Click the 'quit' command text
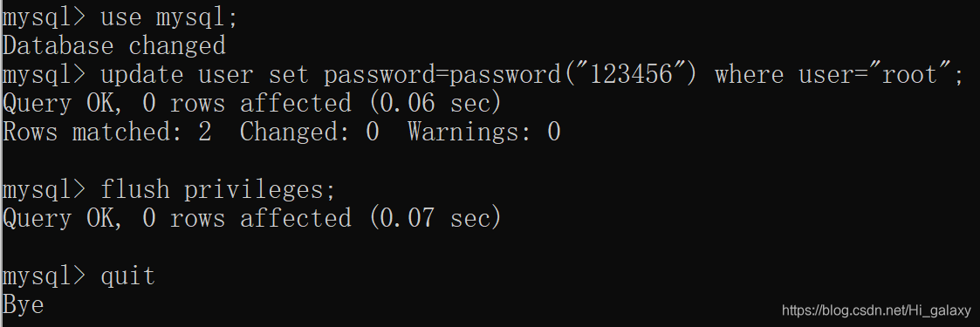 click(x=127, y=276)
